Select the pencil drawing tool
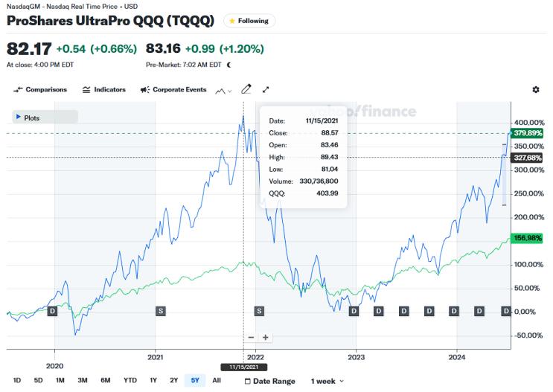 (246, 89)
